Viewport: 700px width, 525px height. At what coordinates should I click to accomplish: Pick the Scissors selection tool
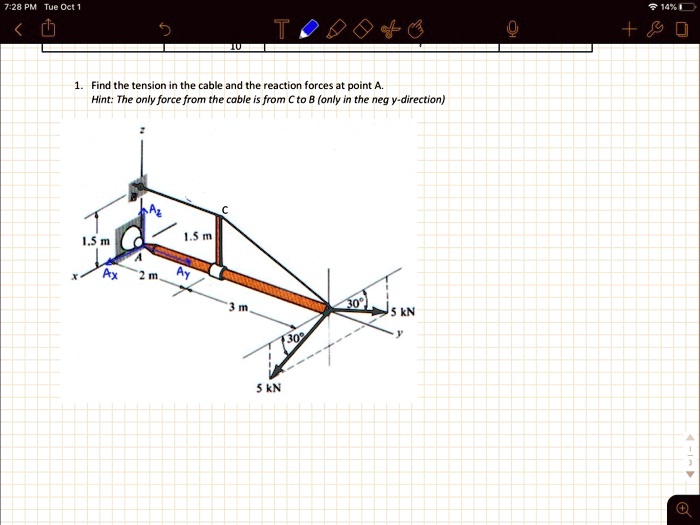pos(390,29)
